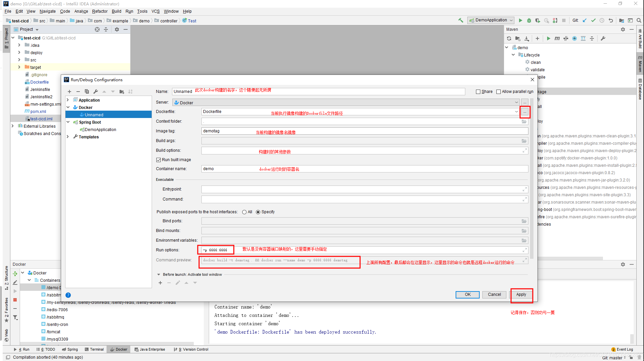Click the Run options input field
This screenshot has width=644, height=361.
coord(365,250)
